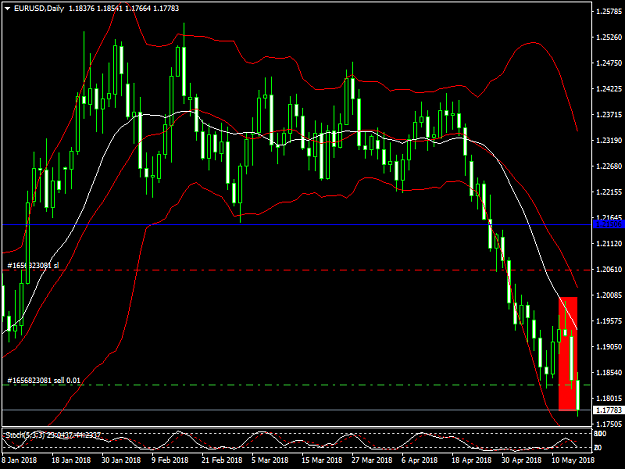The image size is (625, 469).
Task: Click the 1.17505 price scale label
Action: (x=609, y=424)
